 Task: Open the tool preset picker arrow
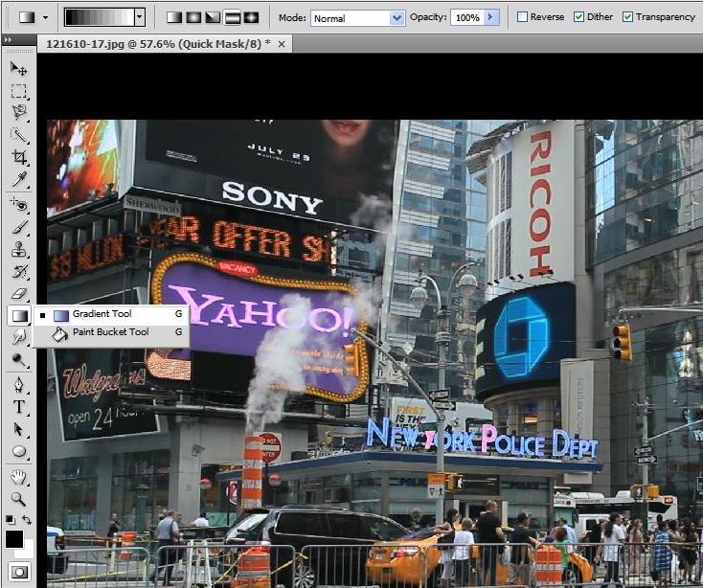point(45,17)
